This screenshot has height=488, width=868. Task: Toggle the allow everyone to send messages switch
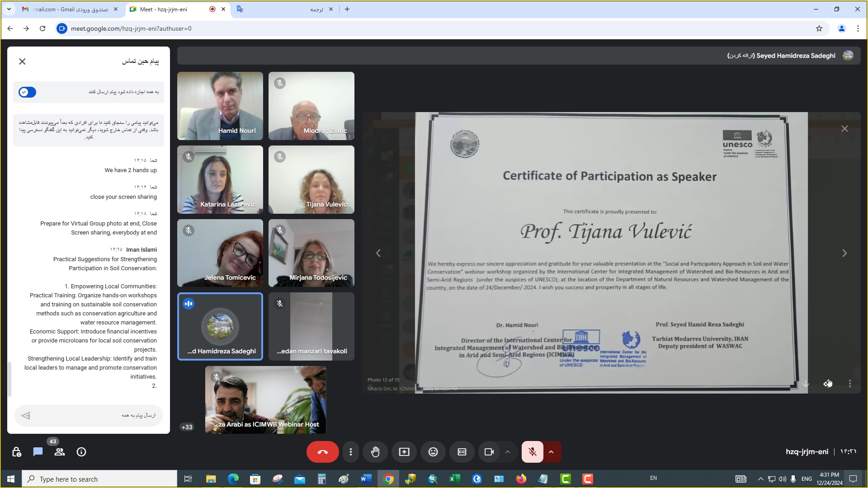coord(27,92)
